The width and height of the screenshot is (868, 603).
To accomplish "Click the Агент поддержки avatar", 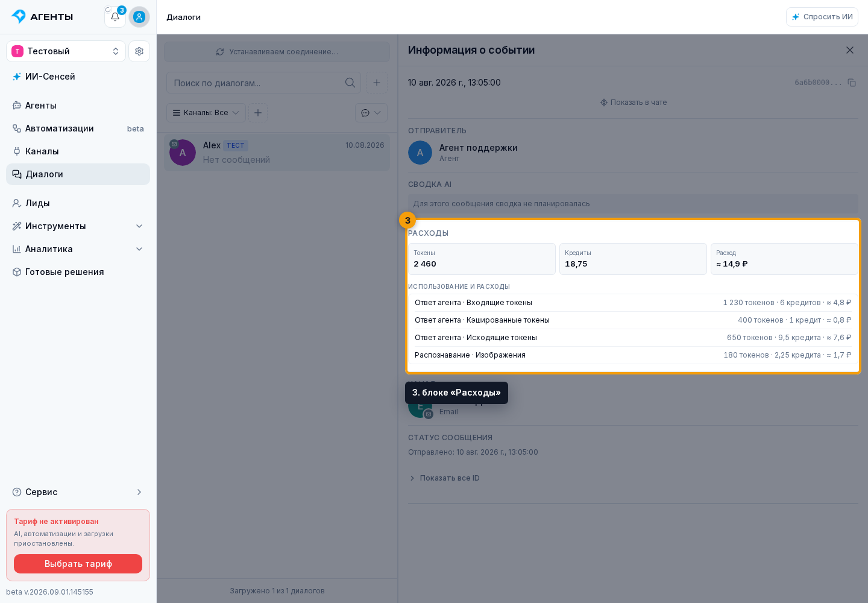I will coord(420,153).
